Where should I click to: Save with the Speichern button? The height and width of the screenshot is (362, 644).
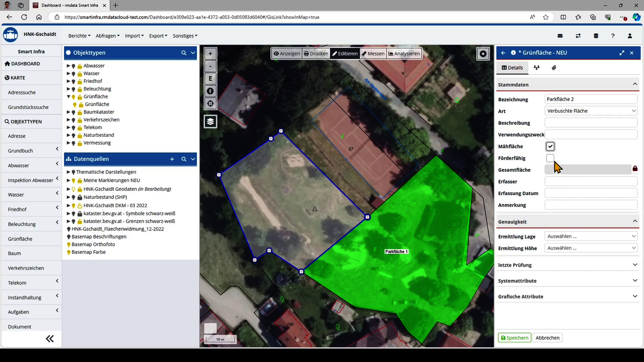pyautogui.click(x=514, y=338)
